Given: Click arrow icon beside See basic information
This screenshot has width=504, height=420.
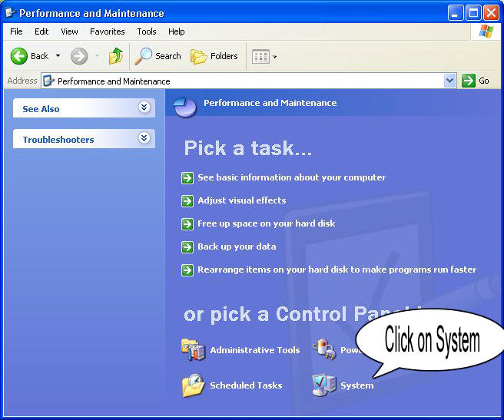Looking at the screenshot, I should (187, 177).
